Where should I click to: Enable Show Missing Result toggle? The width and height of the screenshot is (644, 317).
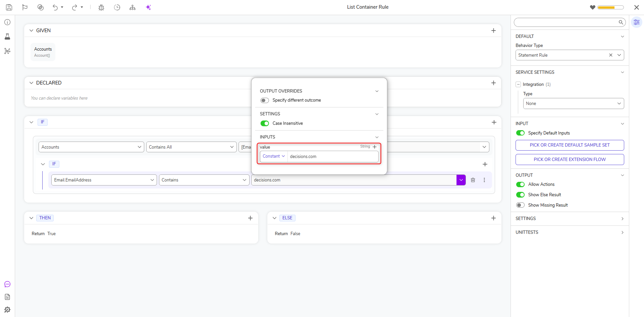click(x=520, y=205)
